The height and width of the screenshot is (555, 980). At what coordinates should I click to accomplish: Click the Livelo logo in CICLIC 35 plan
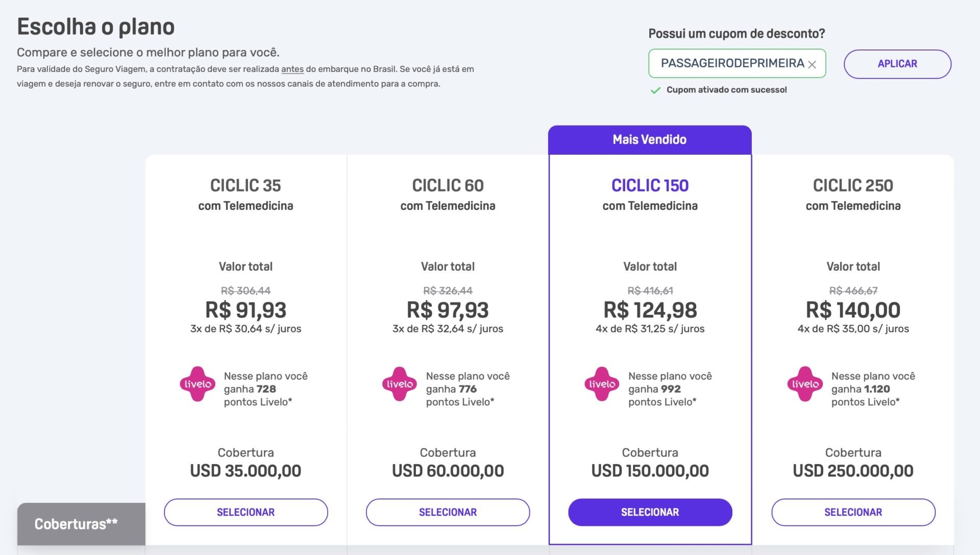[x=198, y=384]
